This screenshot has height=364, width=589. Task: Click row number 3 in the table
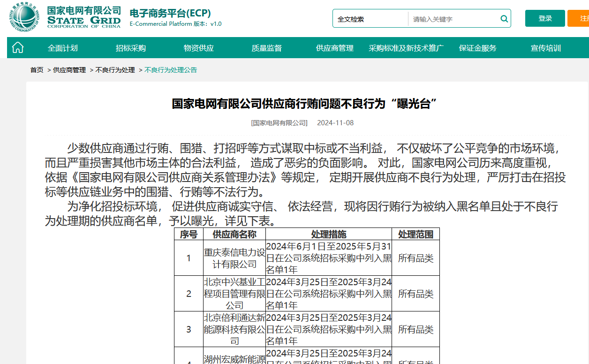click(189, 329)
